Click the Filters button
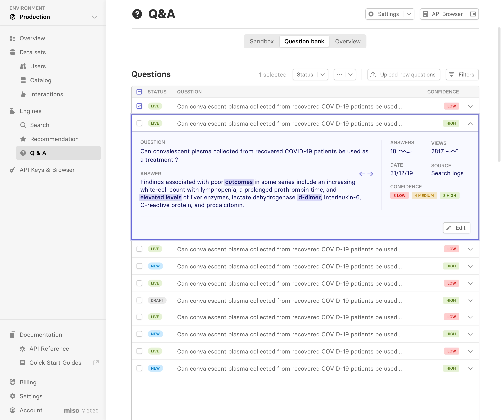 462,75
